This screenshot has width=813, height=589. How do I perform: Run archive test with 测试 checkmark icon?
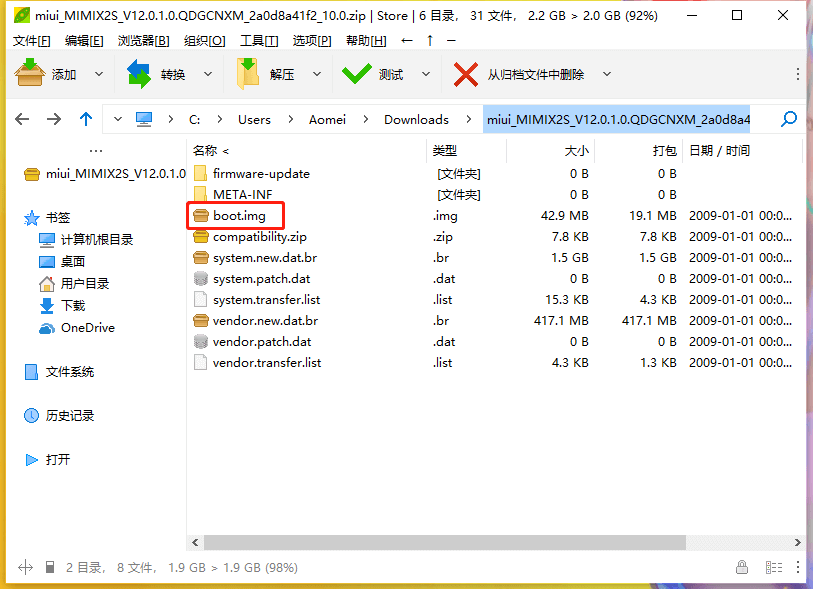pyautogui.click(x=356, y=74)
